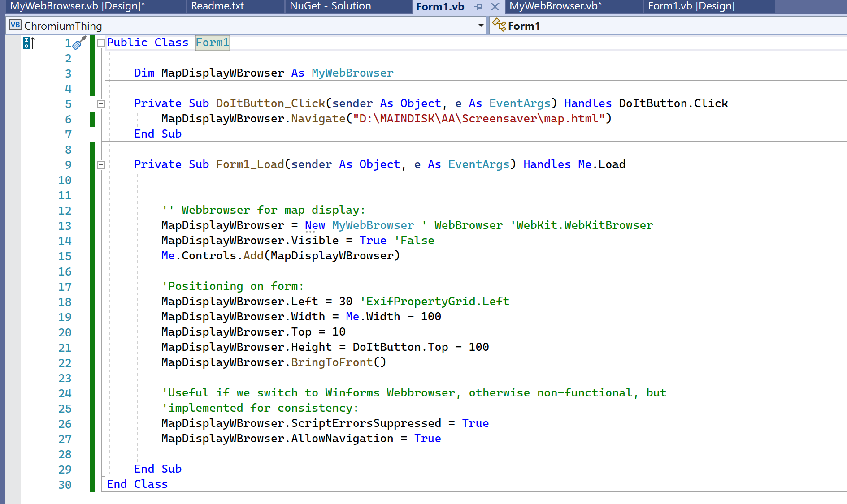Click the 'Useful if we switch' comment line

pos(414,393)
